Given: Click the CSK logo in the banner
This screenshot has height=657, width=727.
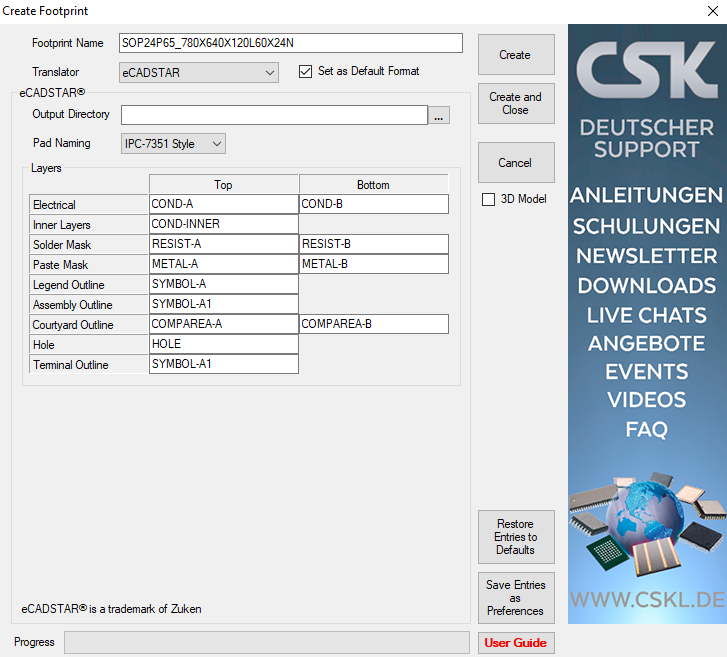Looking at the screenshot, I should pyautogui.click(x=647, y=70).
